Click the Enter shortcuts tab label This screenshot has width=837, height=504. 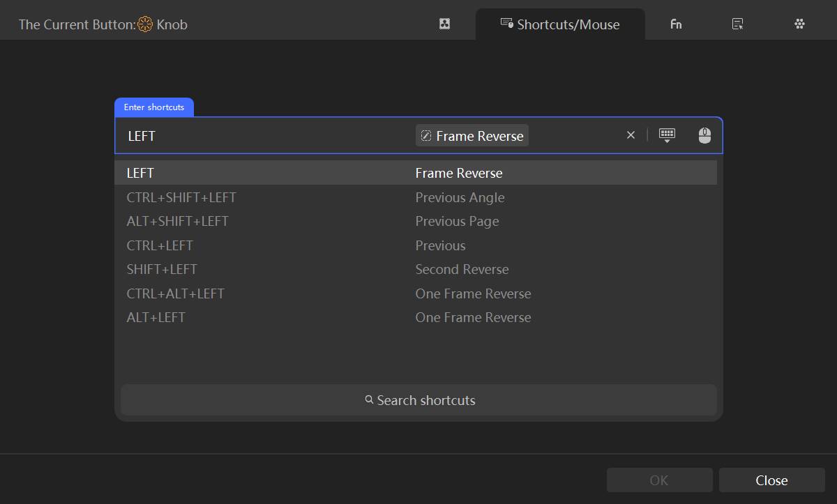click(x=153, y=107)
